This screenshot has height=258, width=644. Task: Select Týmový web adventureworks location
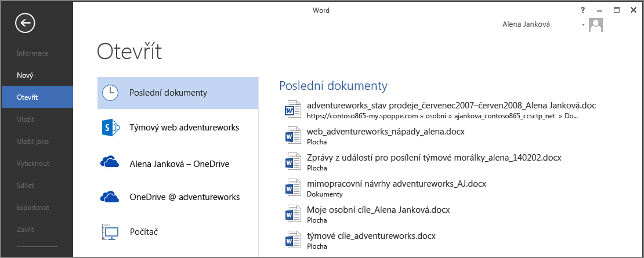coord(178,128)
